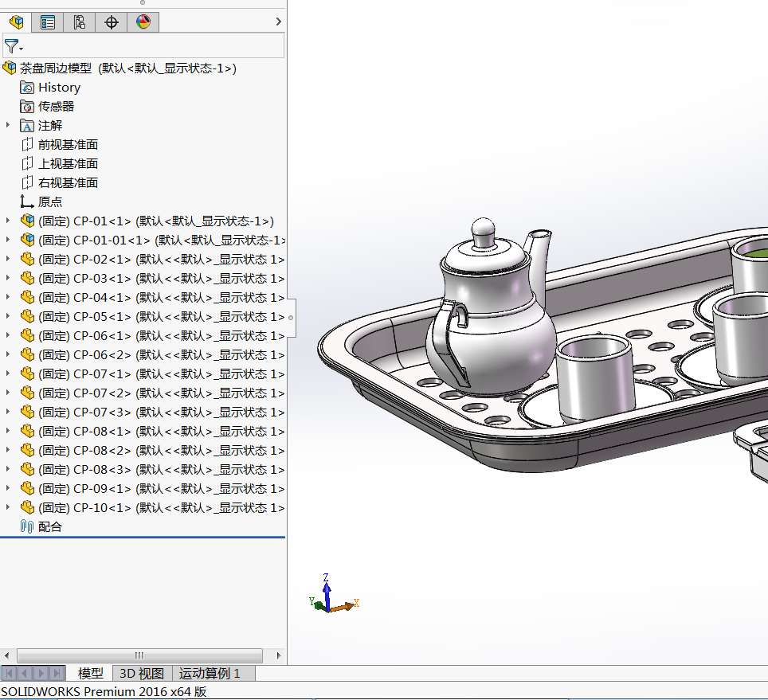Select the 传感器 (Sensors) folder
Image resolution: width=768 pixels, height=700 pixels.
(x=56, y=106)
